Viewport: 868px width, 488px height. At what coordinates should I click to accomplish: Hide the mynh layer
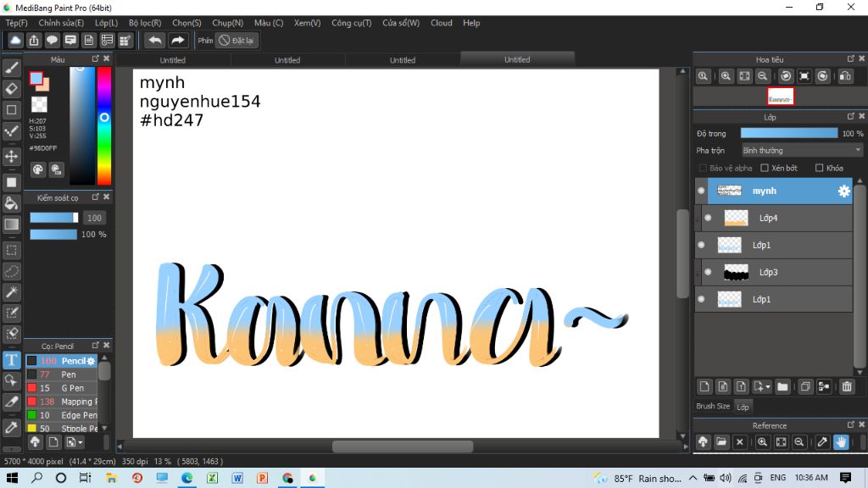tap(701, 191)
